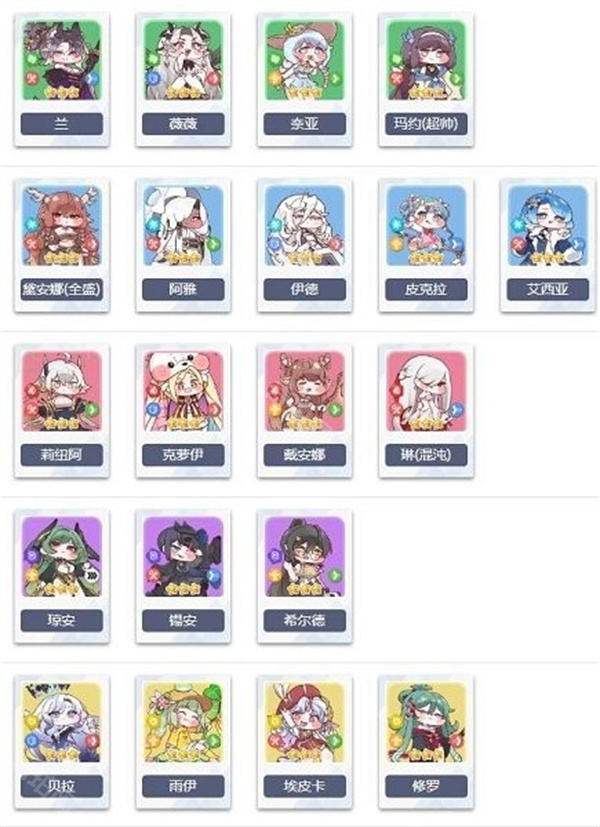Open the 埃皮卡 character portrait
The image size is (600, 827).
tap(305, 723)
